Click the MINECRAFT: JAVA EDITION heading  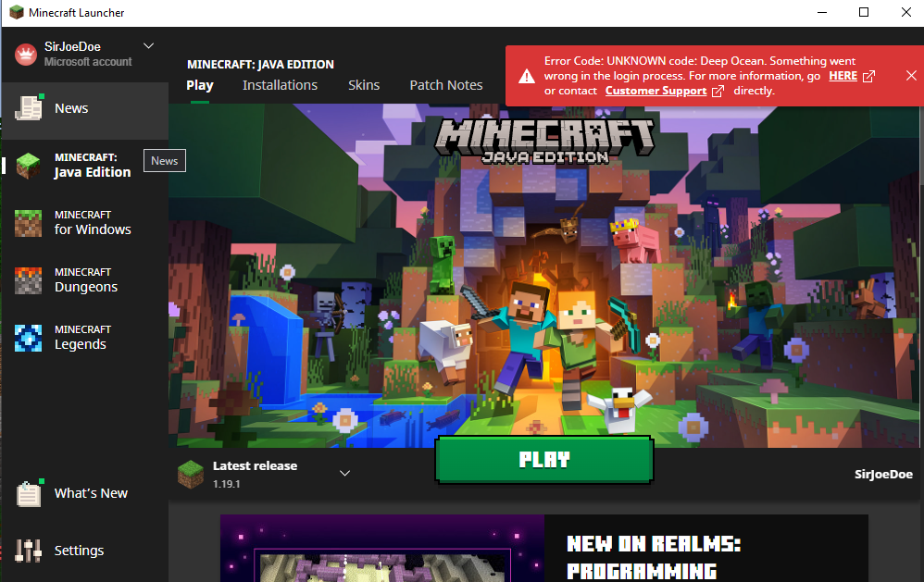260,64
